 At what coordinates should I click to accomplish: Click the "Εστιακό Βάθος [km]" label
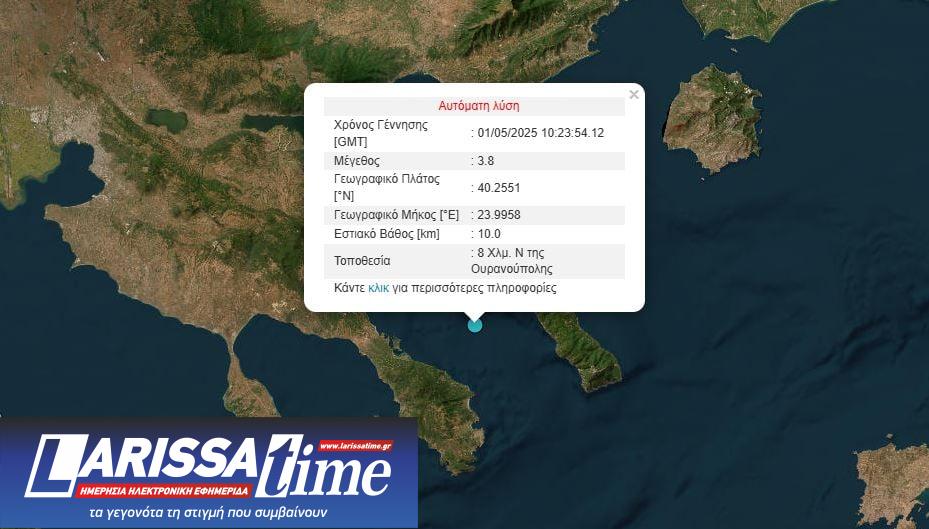(386, 234)
